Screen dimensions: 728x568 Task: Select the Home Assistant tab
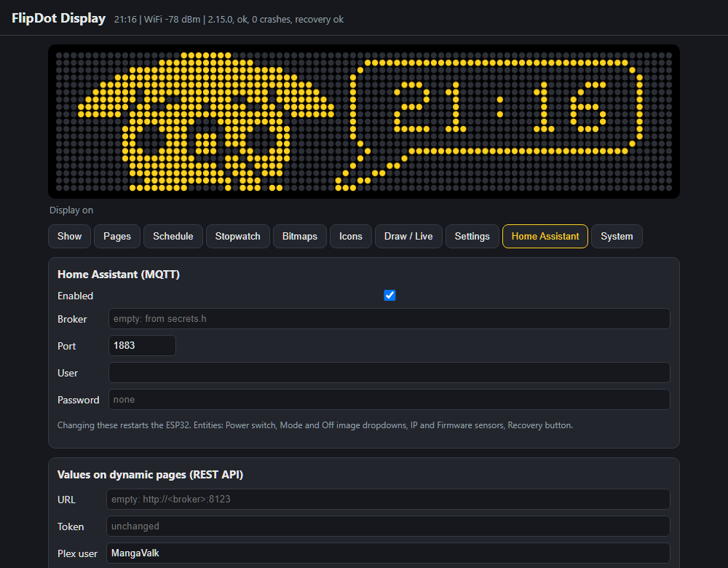(x=545, y=237)
